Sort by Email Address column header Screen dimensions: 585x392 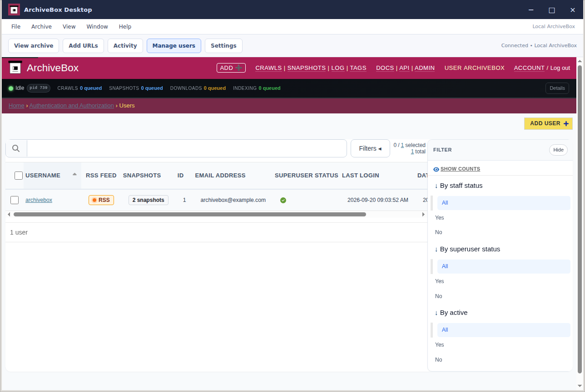(220, 176)
